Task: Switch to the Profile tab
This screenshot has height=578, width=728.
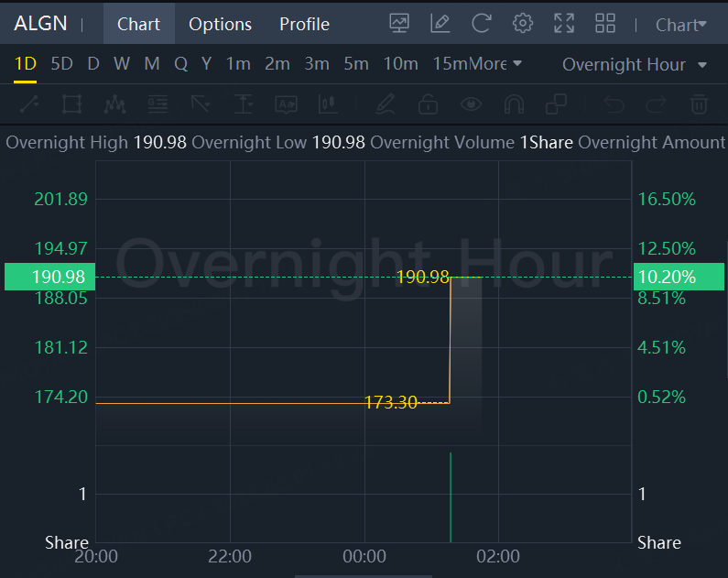Action: pos(305,24)
